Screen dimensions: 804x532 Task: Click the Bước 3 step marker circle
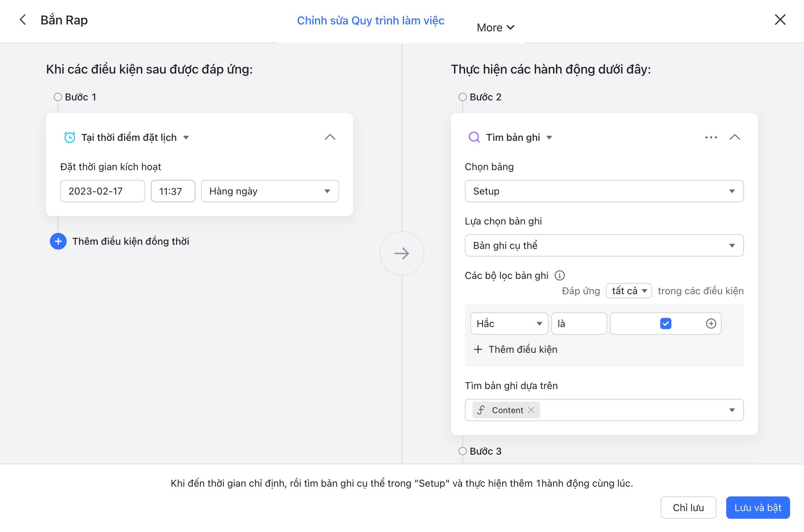462,451
